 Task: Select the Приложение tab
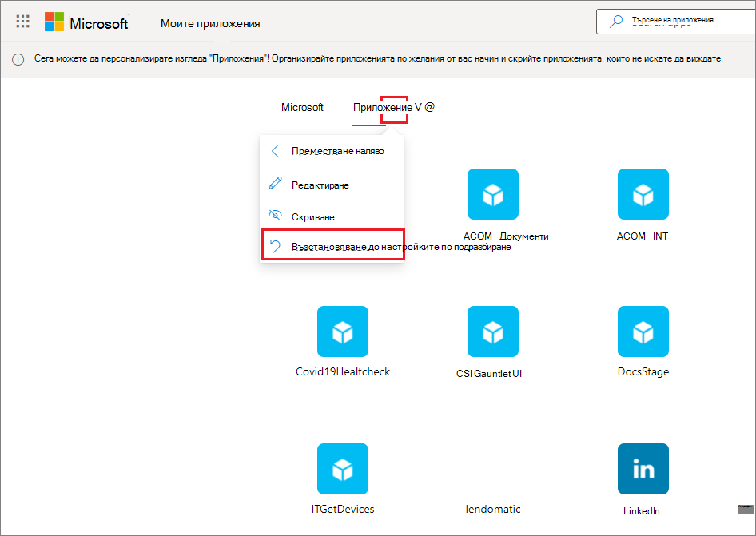[x=383, y=108]
